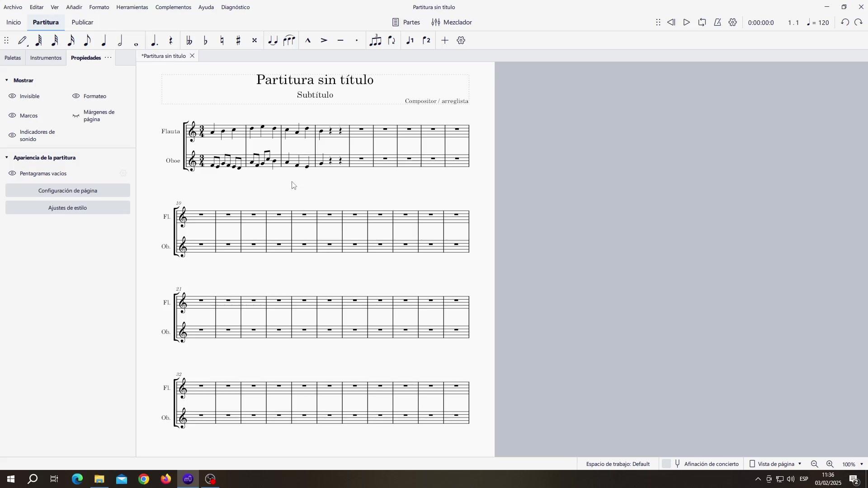Click the sharp accidental icon
868x488 pixels.
pyautogui.click(x=238, y=41)
